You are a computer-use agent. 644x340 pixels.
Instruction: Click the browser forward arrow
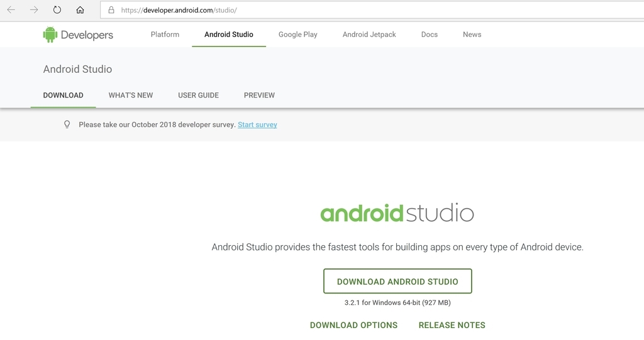click(34, 10)
